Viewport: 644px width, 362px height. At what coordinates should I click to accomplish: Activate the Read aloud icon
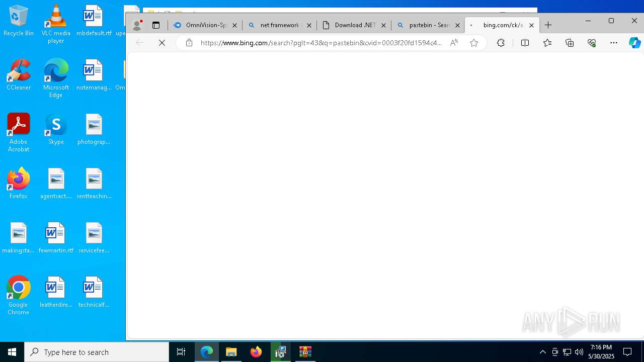pos(454,43)
